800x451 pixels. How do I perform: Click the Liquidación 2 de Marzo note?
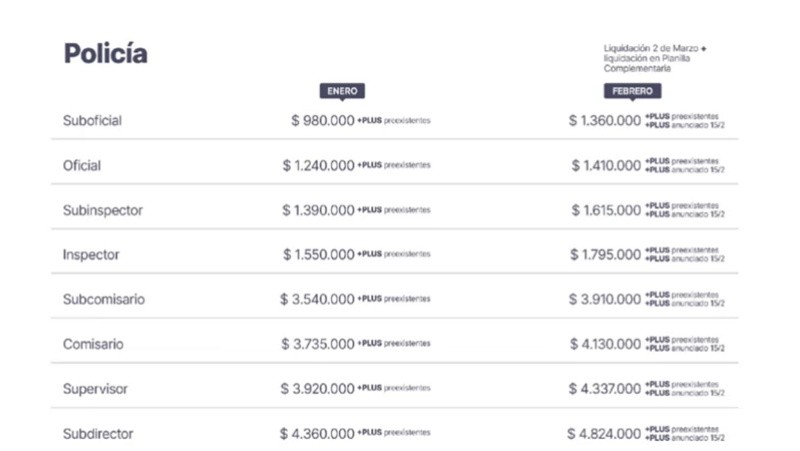tap(655, 58)
